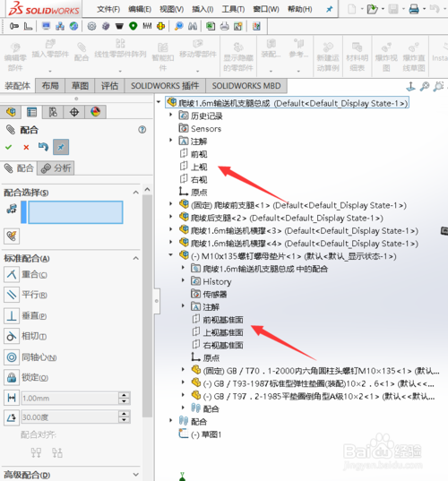
Task: Expand the History node in subassembly
Action: tap(183, 280)
